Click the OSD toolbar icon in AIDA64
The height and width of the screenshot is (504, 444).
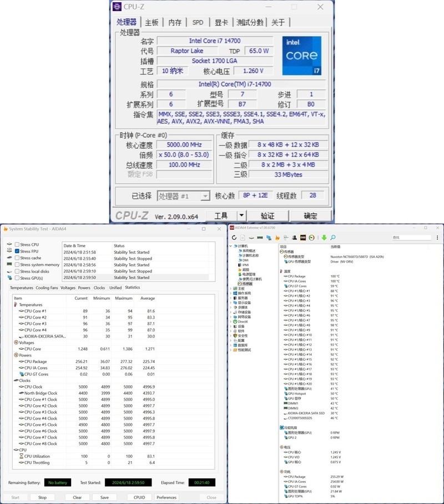coord(303,238)
